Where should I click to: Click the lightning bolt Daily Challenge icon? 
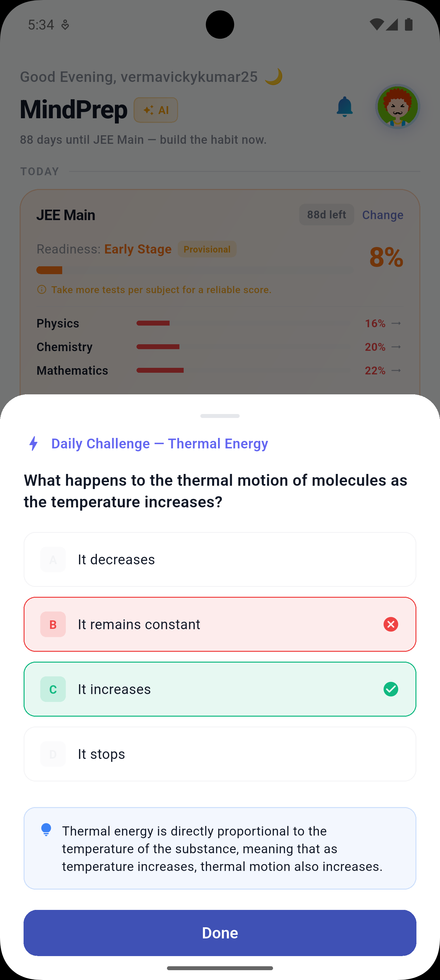(x=34, y=443)
